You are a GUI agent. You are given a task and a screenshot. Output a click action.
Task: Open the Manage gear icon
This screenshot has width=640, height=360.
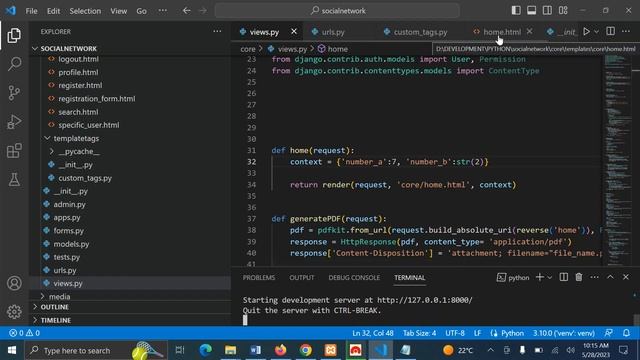[14, 312]
